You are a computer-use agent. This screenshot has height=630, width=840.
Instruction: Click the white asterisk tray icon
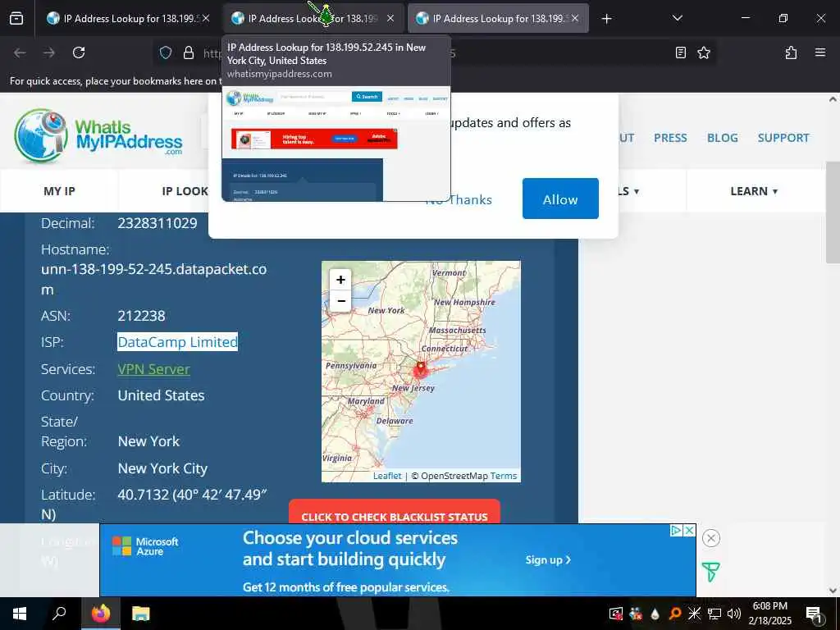coord(694,614)
